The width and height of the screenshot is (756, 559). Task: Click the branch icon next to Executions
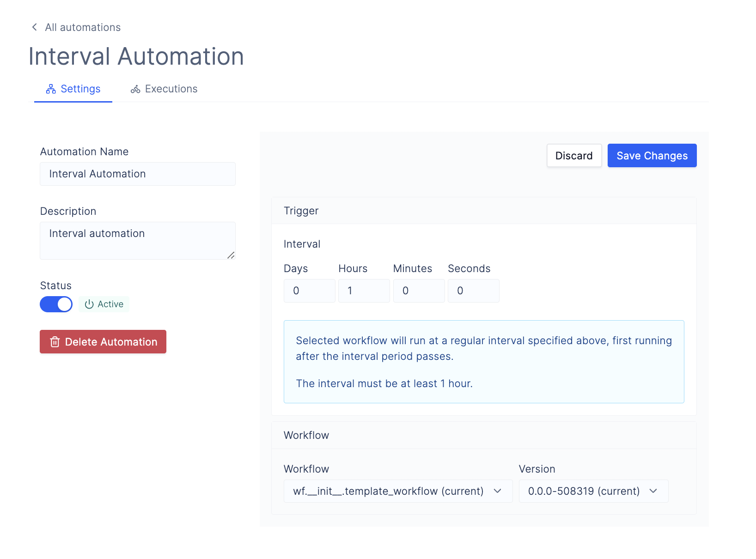pyautogui.click(x=135, y=89)
